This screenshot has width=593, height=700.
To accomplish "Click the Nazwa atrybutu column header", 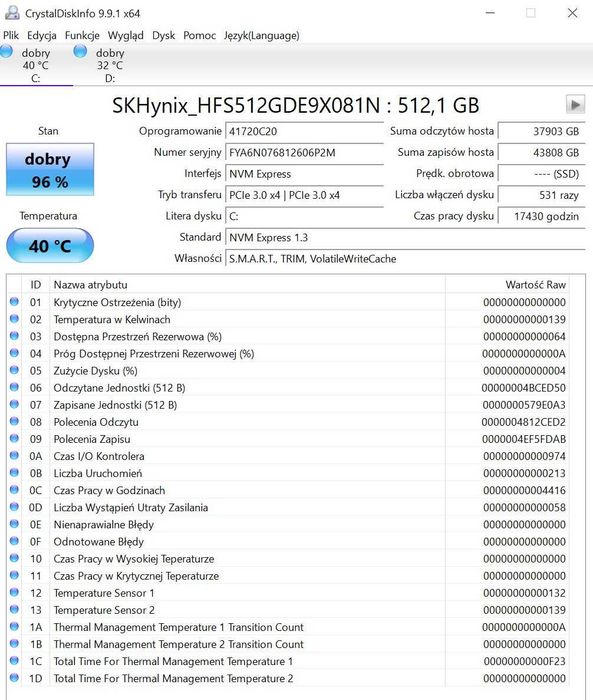I will pyautogui.click(x=247, y=285).
